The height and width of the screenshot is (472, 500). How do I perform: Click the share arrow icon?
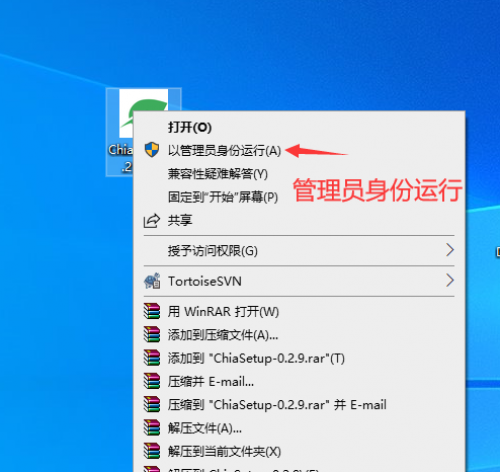[x=152, y=221]
